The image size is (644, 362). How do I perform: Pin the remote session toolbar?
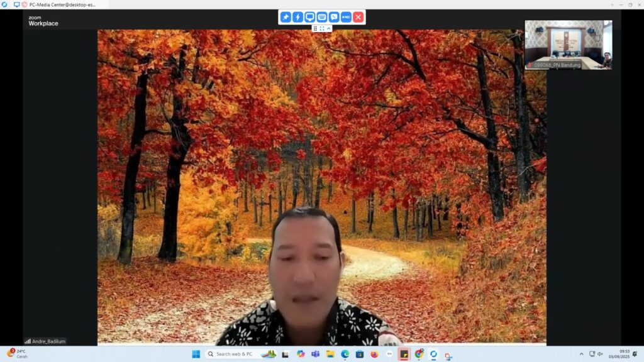(x=286, y=17)
